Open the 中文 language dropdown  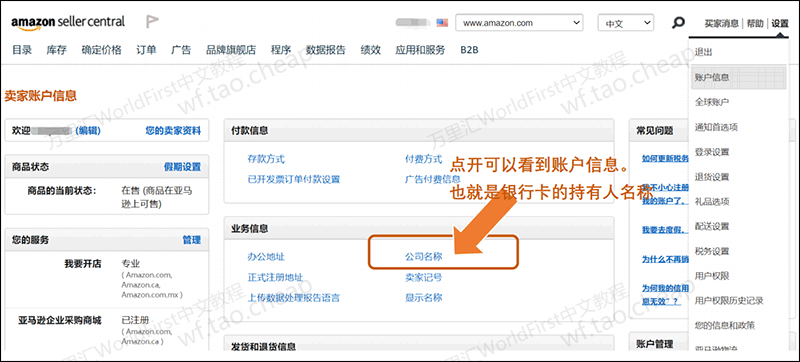tap(626, 23)
